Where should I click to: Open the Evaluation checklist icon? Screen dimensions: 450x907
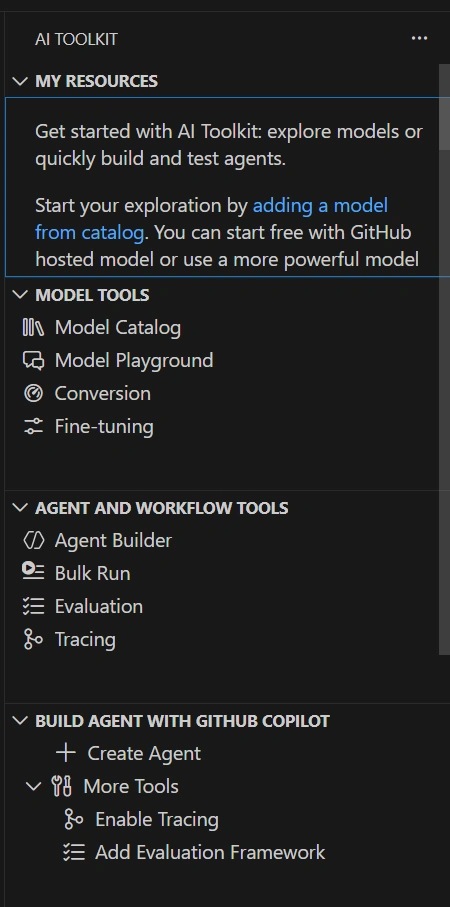tap(33, 606)
